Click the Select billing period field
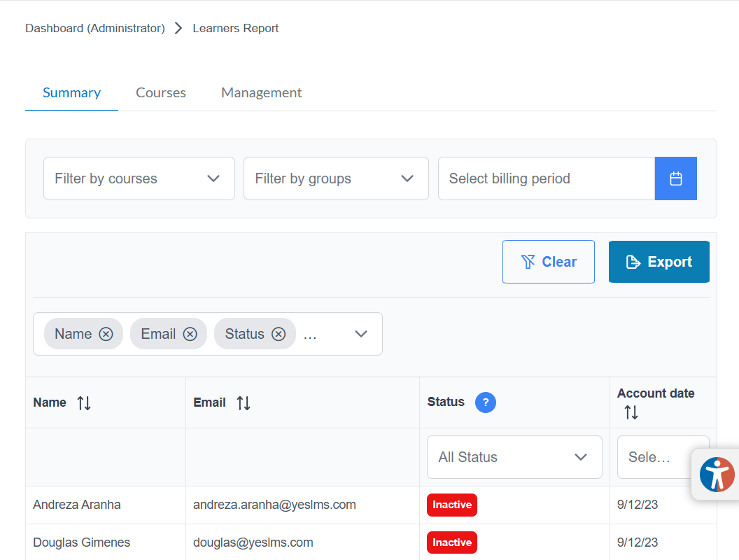739x560 pixels. click(546, 178)
